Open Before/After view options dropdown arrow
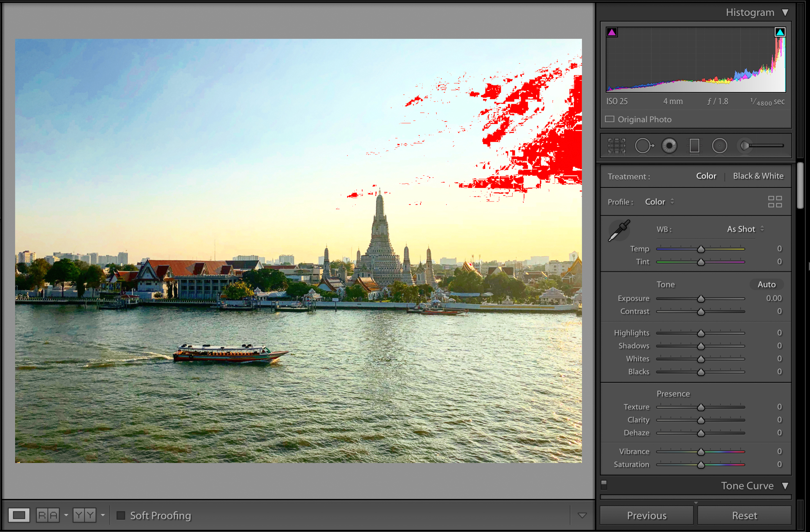810x532 pixels. pos(103,515)
